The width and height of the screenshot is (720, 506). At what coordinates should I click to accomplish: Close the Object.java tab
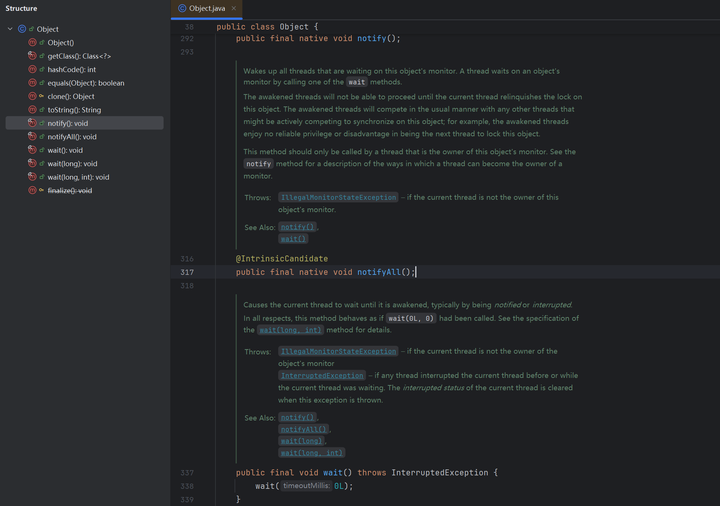234,8
